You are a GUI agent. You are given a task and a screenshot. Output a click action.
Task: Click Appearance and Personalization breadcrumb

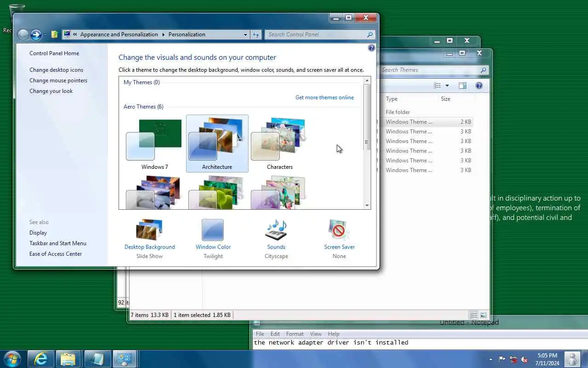click(x=119, y=34)
